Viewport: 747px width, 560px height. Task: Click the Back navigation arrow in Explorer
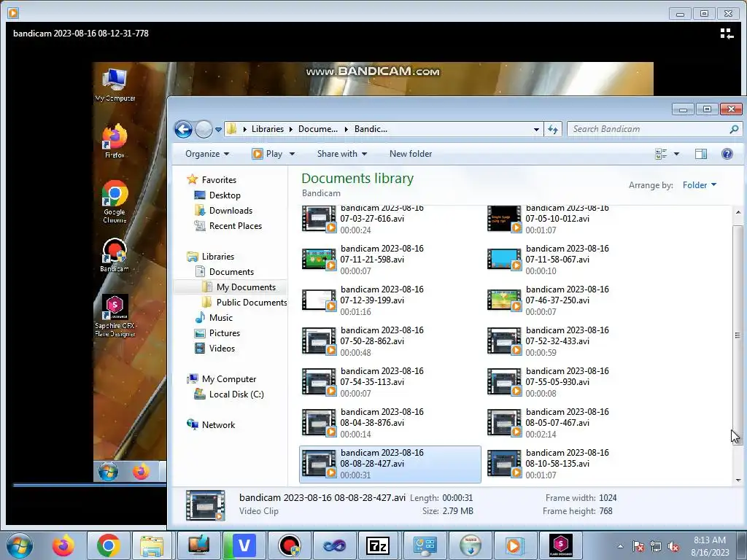tap(183, 129)
